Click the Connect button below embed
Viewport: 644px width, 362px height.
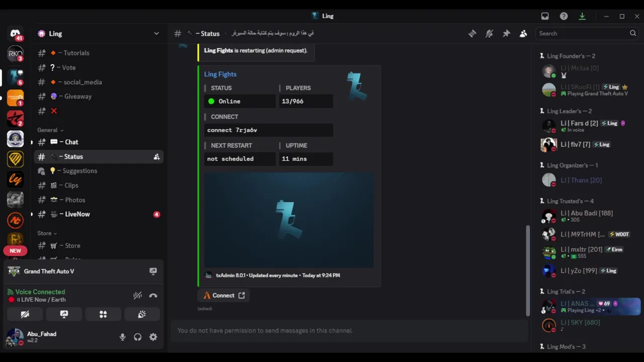[224, 296]
